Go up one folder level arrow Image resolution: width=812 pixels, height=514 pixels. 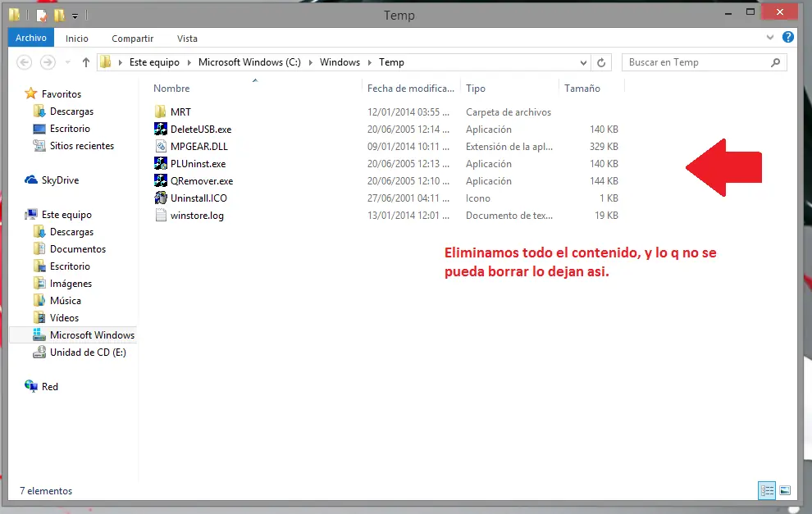coord(86,62)
